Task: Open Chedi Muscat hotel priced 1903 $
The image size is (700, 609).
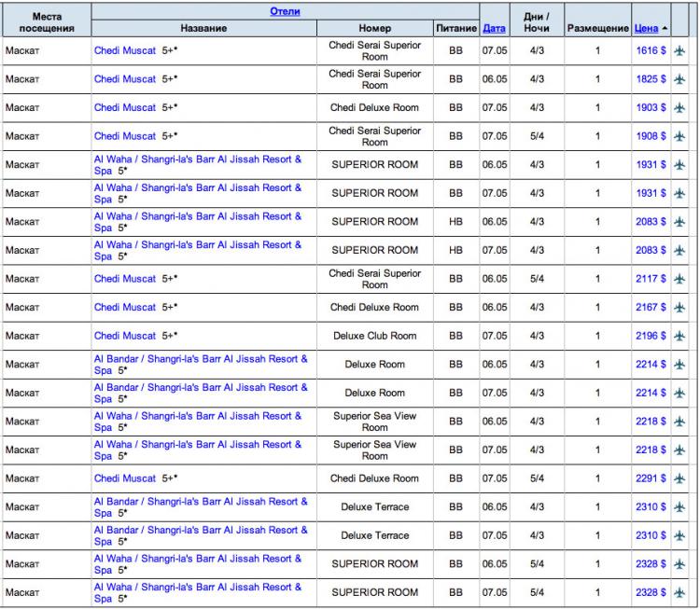Action: tap(125, 107)
